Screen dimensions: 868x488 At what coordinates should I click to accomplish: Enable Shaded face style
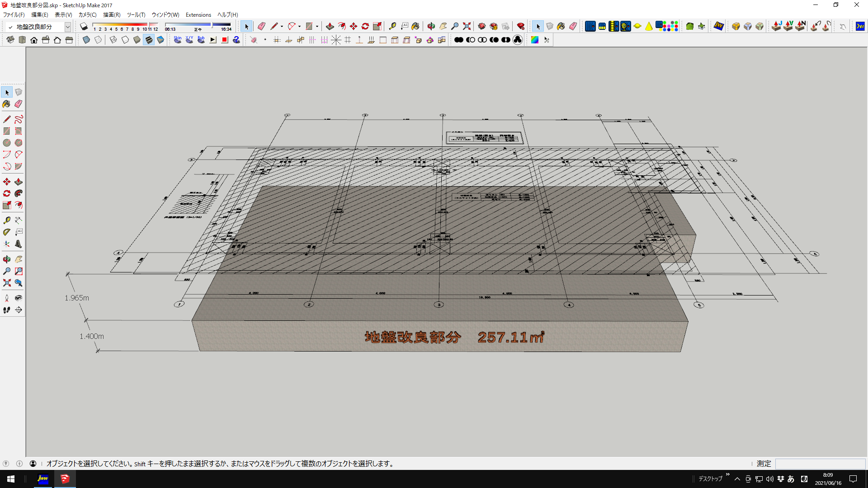pyautogui.click(x=137, y=40)
